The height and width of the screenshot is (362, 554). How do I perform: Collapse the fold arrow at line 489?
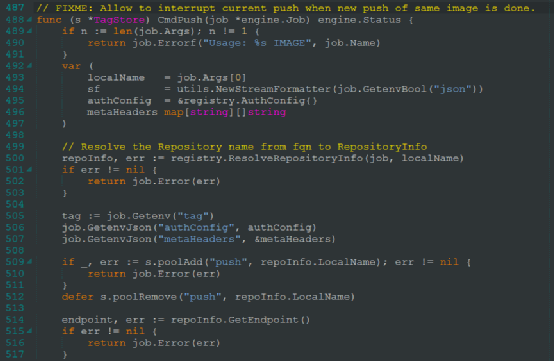pyautogui.click(x=29, y=31)
